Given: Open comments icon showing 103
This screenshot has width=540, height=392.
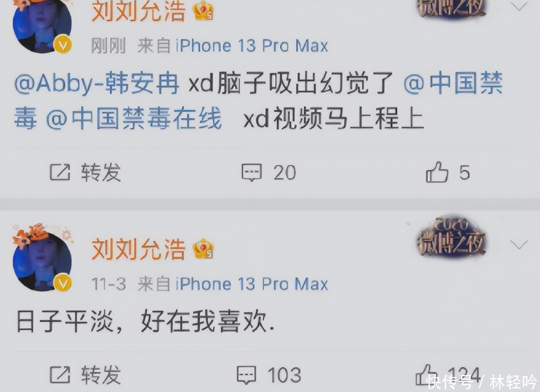Looking at the screenshot, I should tap(246, 375).
